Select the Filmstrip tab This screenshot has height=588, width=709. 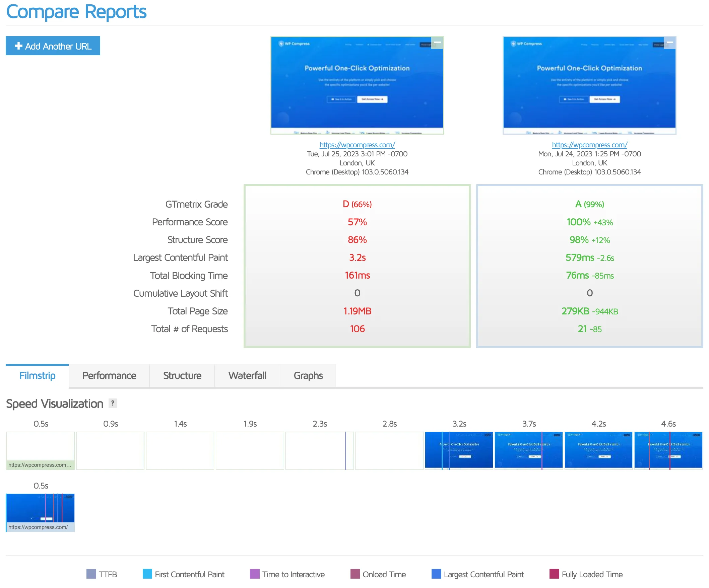point(37,375)
